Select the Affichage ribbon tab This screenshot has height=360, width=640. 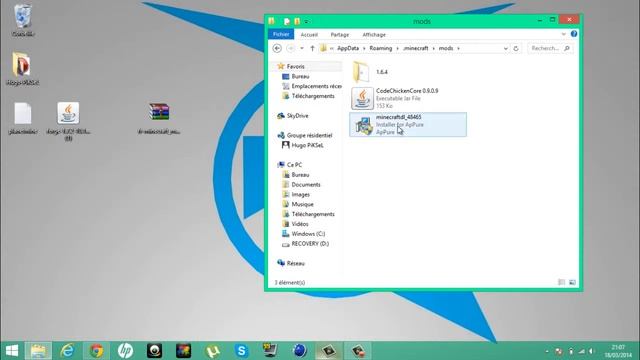pyautogui.click(x=374, y=35)
